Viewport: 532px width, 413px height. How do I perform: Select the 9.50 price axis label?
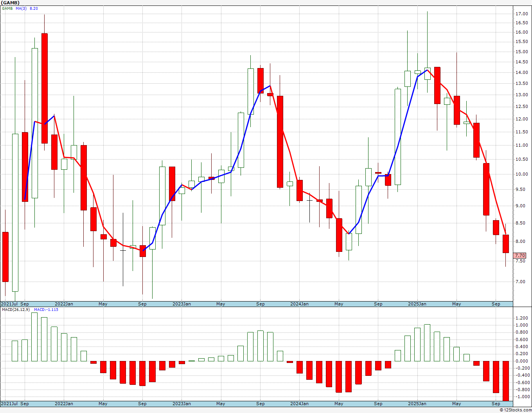pos(520,189)
